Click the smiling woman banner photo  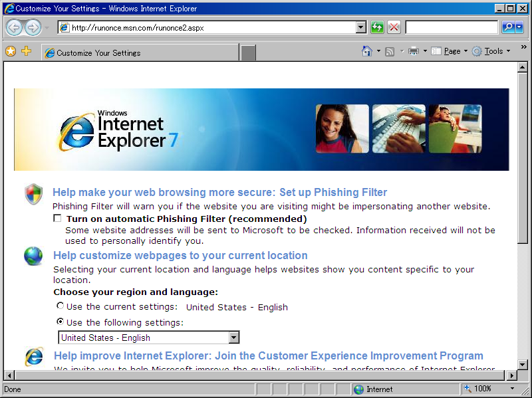pyautogui.click(x=342, y=129)
